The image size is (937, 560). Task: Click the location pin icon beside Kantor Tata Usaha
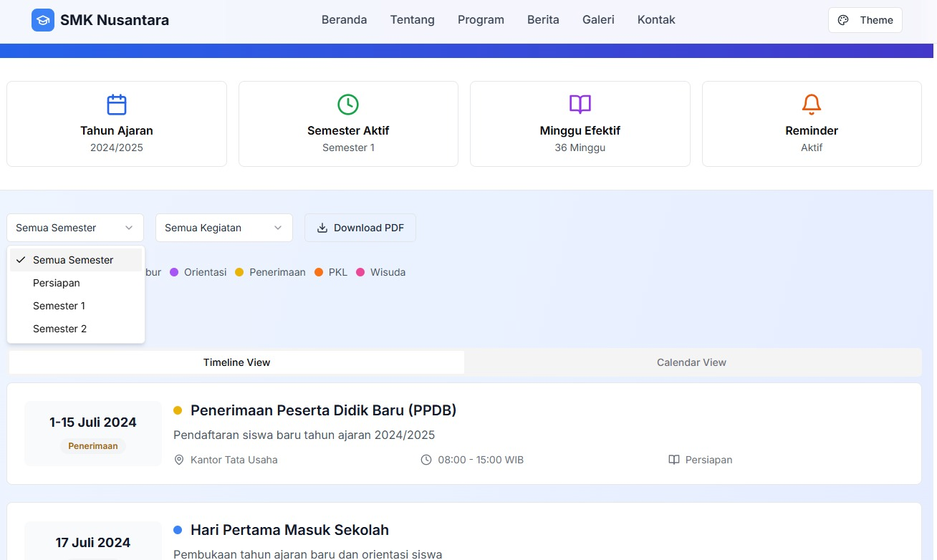click(x=179, y=460)
